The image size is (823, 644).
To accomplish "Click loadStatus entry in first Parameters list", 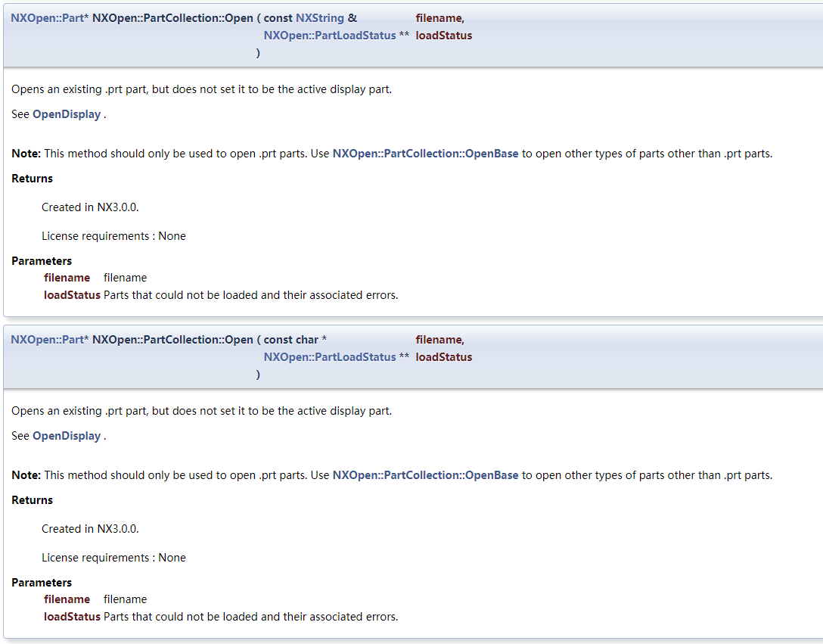I will coord(72,294).
